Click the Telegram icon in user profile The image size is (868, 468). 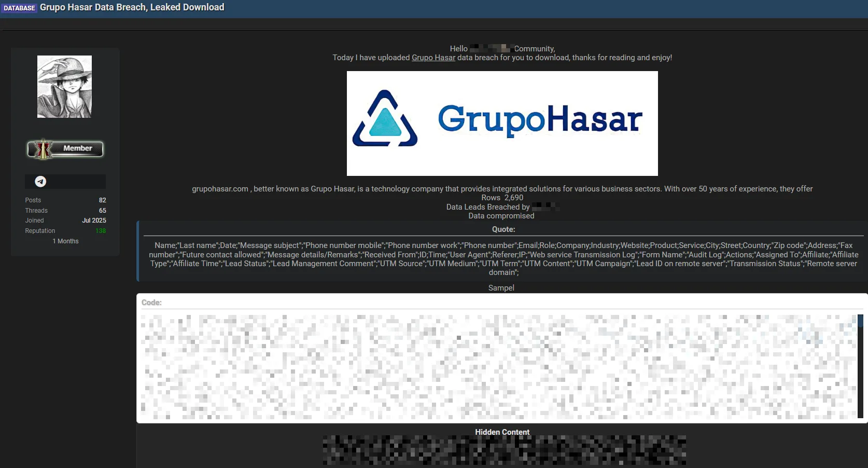(x=40, y=182)
